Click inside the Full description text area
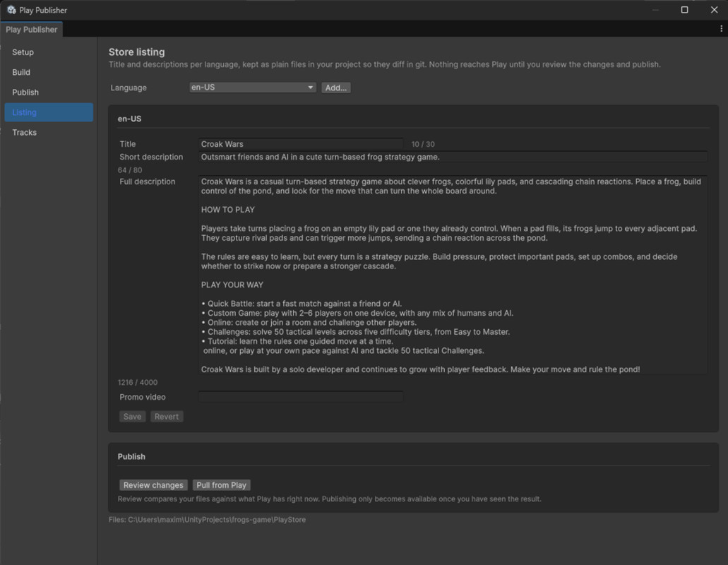The height and width of the screenshot is (565, 728). coord(453,275)
